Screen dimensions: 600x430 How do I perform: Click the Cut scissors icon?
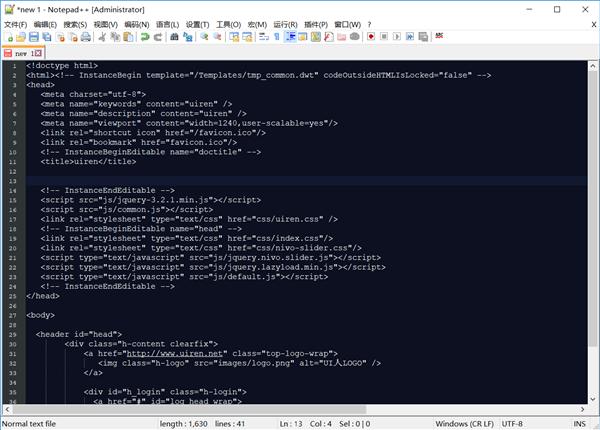(x=102, y=37)
